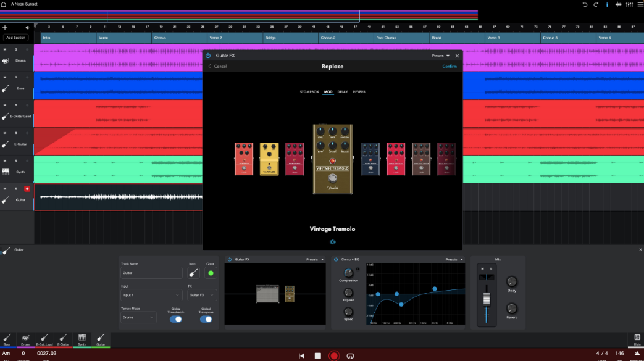Select the amp in the Guitar FX chain
Image resolution: width=644 pixels, height=361 pixels.
click(x=267, y=294)
